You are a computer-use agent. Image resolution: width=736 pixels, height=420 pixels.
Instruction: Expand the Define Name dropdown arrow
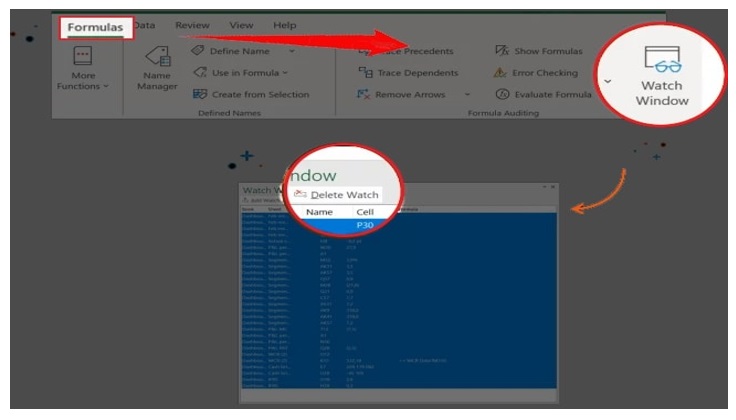tap(291, 51)
